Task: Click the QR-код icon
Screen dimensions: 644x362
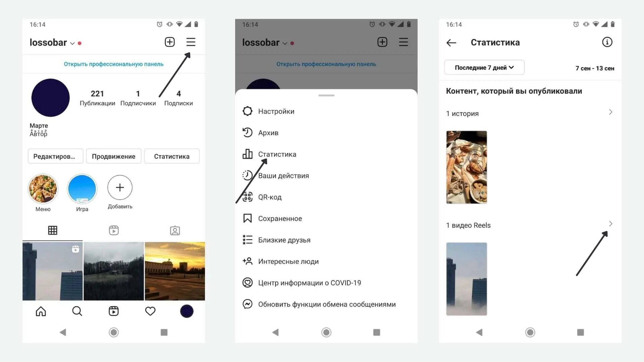Action: pos(247,197)
